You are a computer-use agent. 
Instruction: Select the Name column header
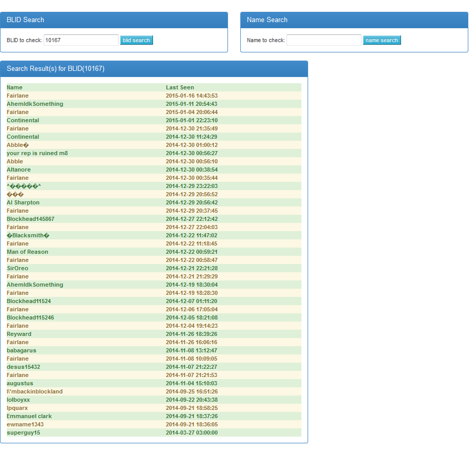click(14, 87)
